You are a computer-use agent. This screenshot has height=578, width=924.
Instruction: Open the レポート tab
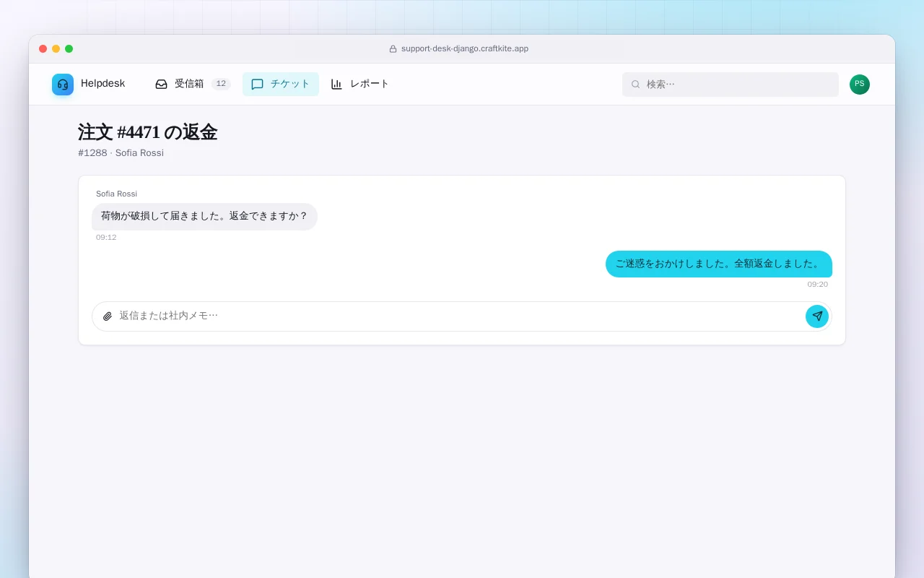click(359, 84)
